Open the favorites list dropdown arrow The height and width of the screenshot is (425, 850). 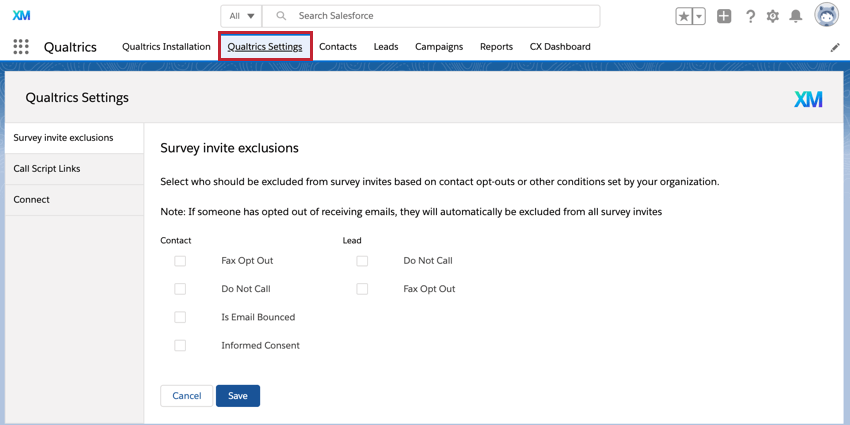(699, 16)
